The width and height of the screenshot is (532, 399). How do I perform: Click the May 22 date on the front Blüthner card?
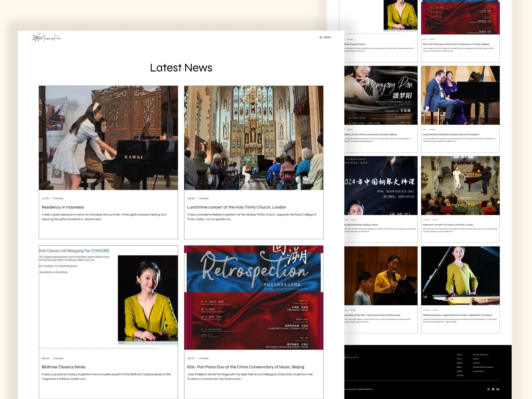click(x=45, y=358)
